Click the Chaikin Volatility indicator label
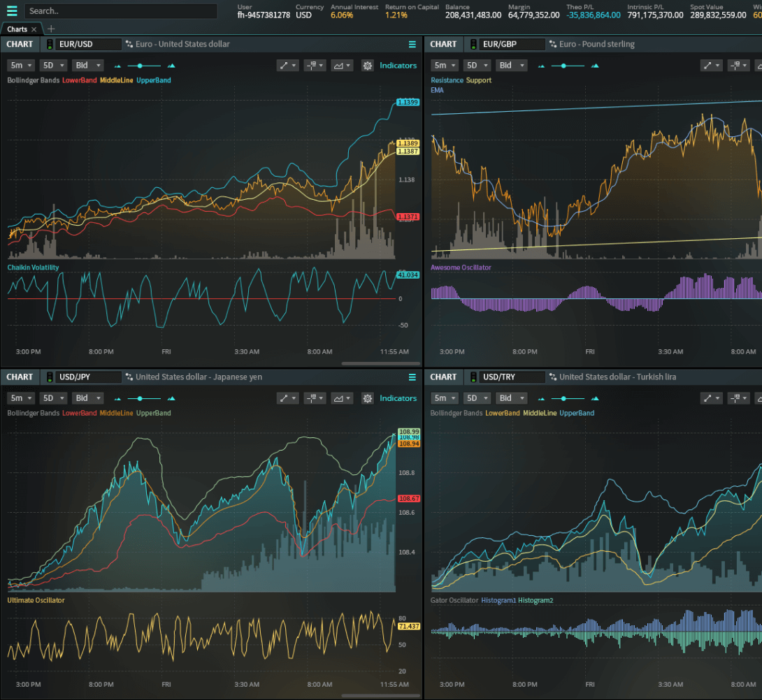This screenshot has width=762, height=700. 33,267
